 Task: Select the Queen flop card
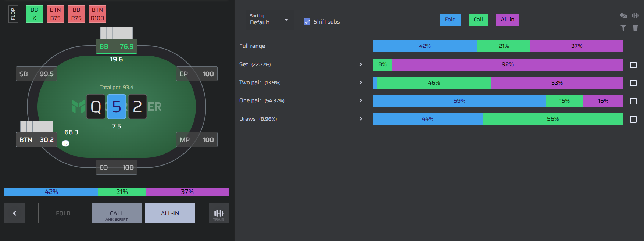click(96, 107)
